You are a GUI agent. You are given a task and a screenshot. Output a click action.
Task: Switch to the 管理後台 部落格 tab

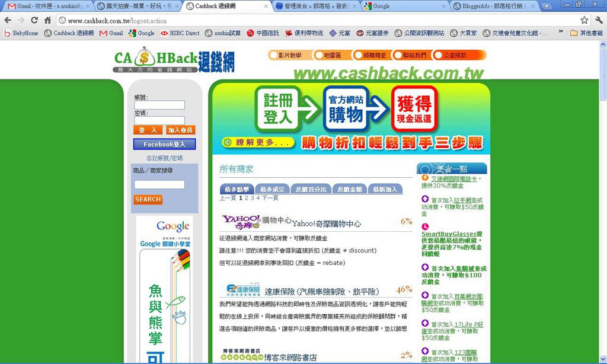point(315,6)
